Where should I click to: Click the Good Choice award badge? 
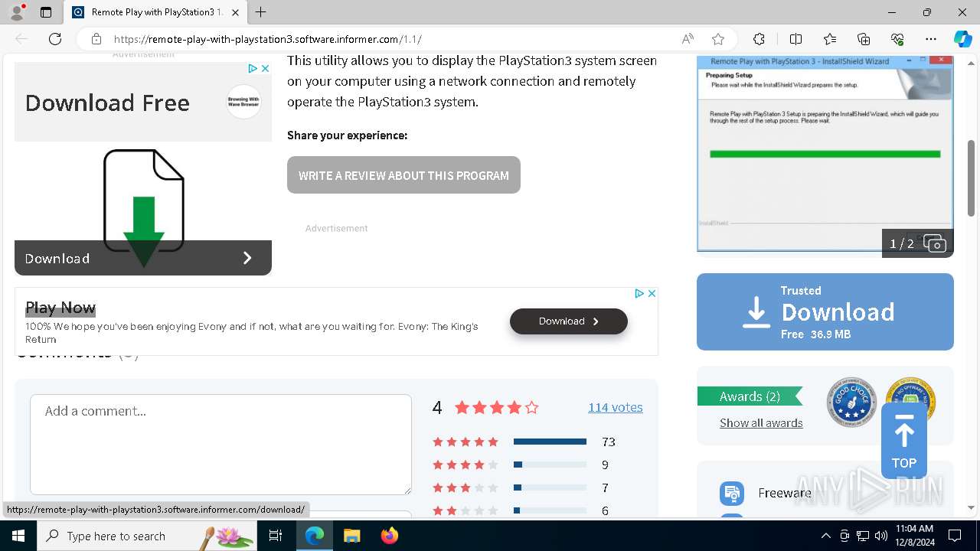coord(851,402)
